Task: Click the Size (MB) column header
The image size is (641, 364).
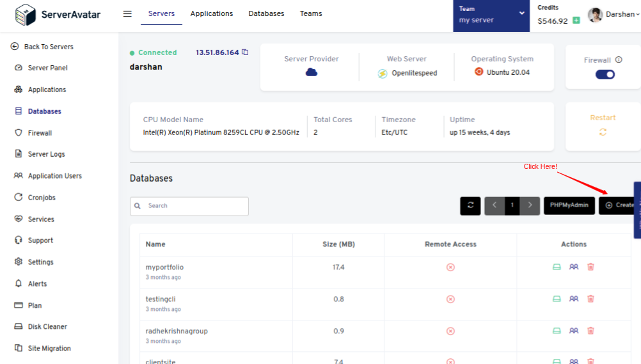Action: [338, 244]
